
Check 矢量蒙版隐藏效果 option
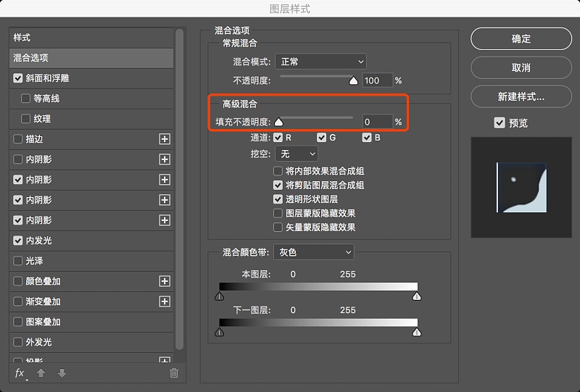click(x=278, y=227)
